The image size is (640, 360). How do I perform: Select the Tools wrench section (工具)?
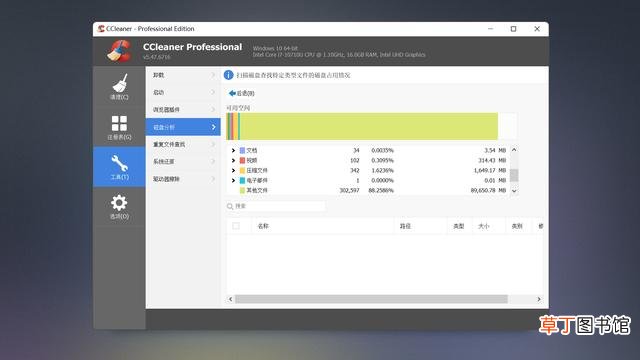point(119,167)
